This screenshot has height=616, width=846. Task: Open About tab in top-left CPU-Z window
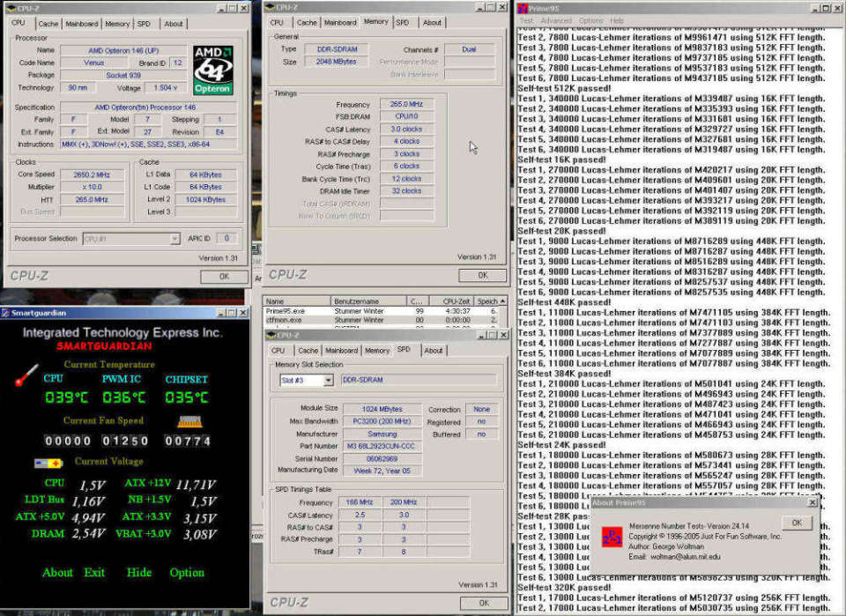174,24
